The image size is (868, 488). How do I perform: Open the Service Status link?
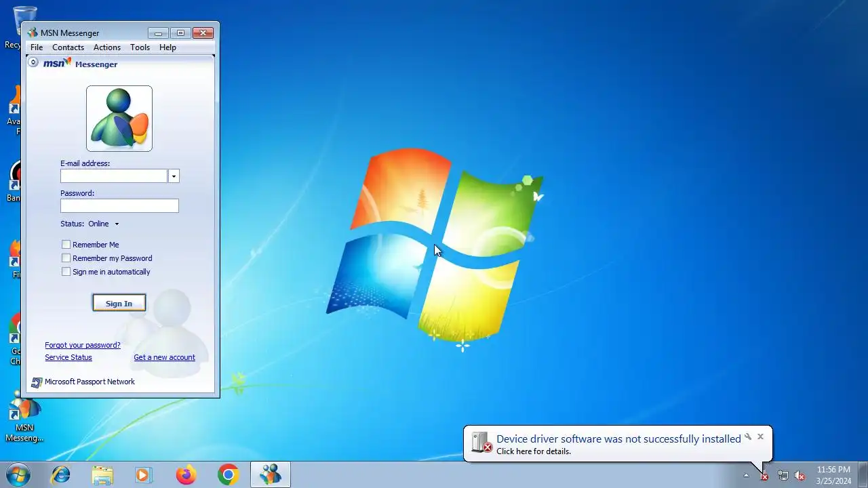click(68, 357)
